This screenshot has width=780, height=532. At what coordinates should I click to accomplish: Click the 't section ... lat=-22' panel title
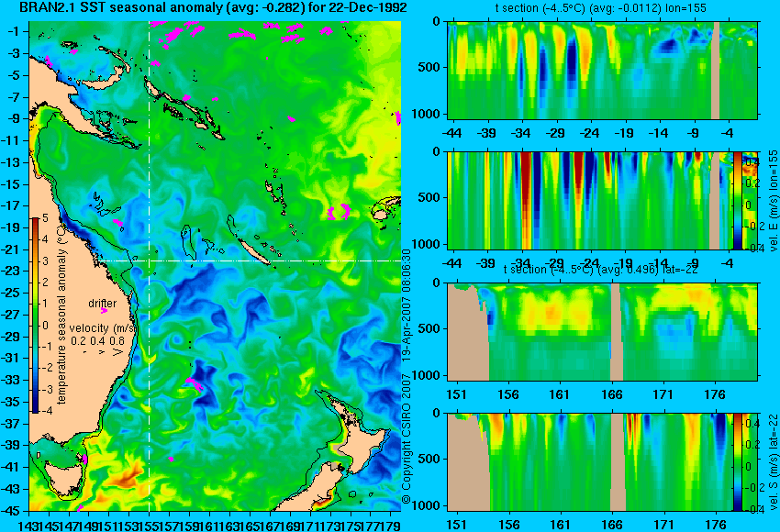coord(600,270)
